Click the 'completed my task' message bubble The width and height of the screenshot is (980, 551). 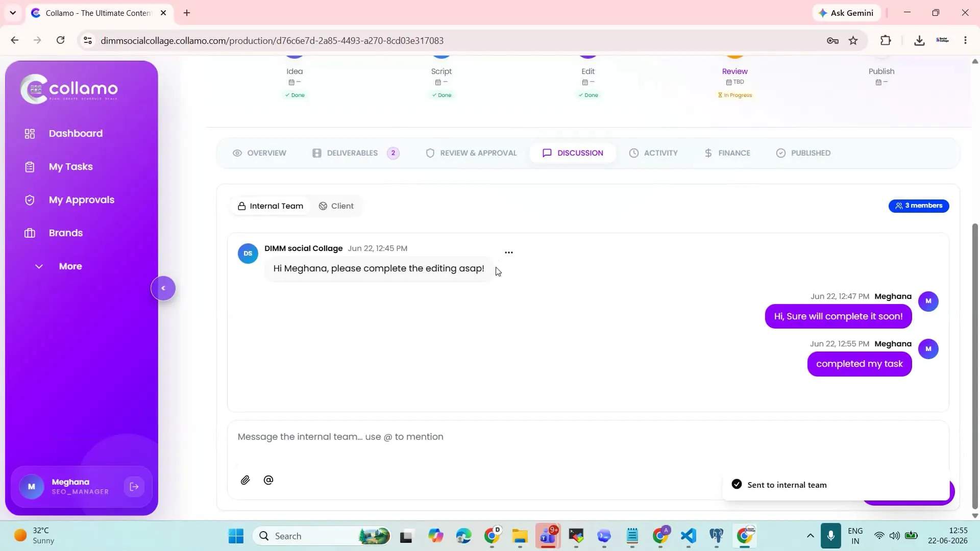click(860, 364)
